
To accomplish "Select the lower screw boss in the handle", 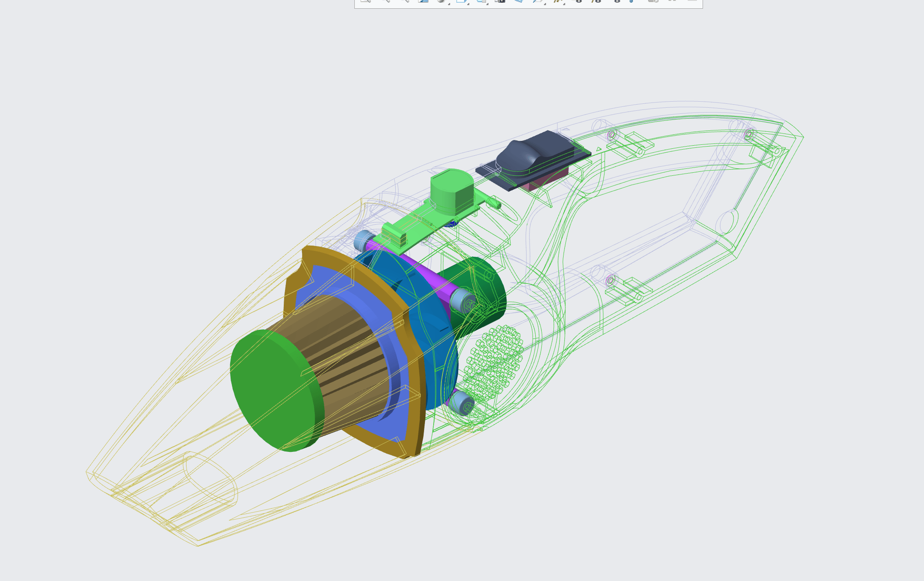I will click(x=611, y=280).
